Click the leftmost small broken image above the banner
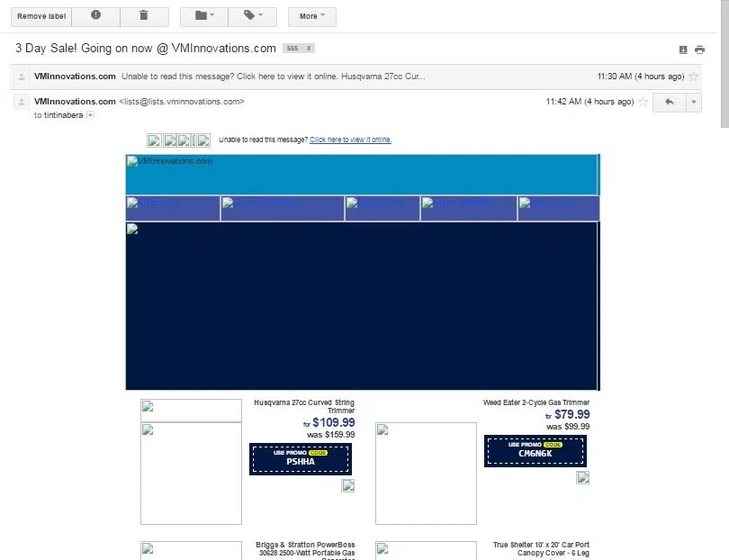 pyautogui.click(x=154, y=140)
